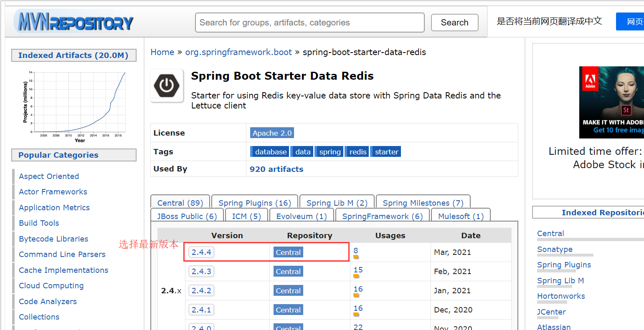Open Build Tools category
644x330 pixels.
(x=39, y=223)
